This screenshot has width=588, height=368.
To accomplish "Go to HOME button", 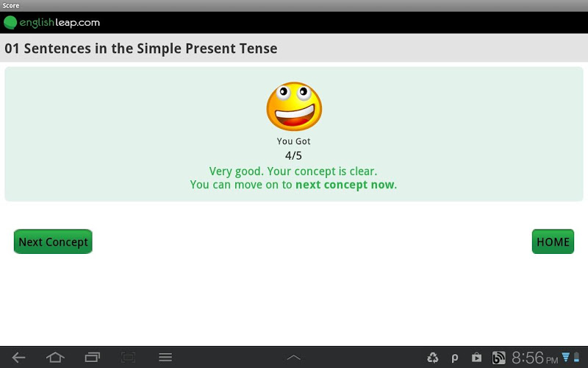I will pyautogui.click(x=553, y=241).
